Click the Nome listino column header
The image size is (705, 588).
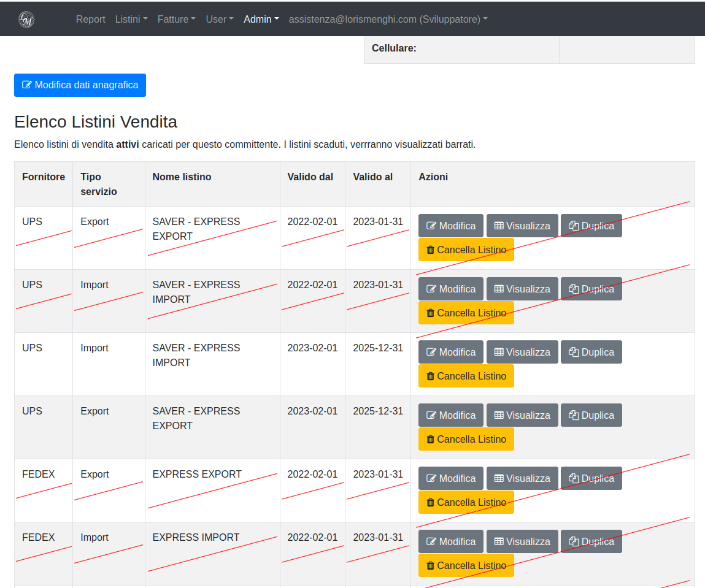182,177
